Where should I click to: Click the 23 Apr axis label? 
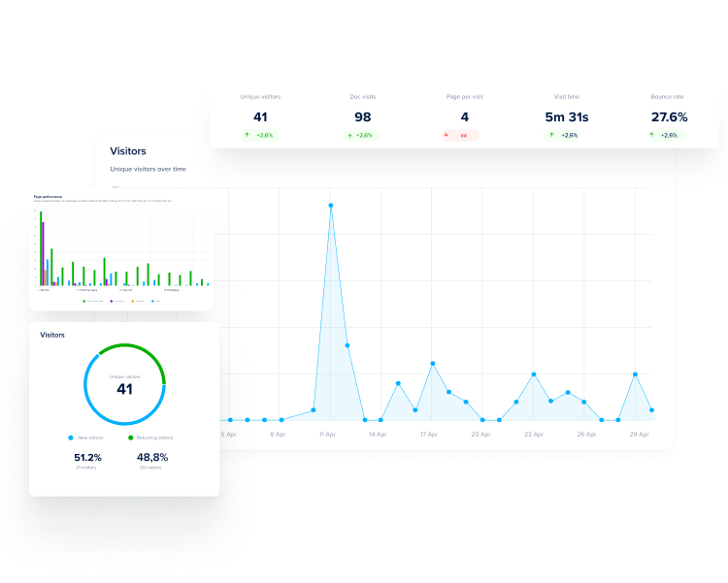coord(534,435)
